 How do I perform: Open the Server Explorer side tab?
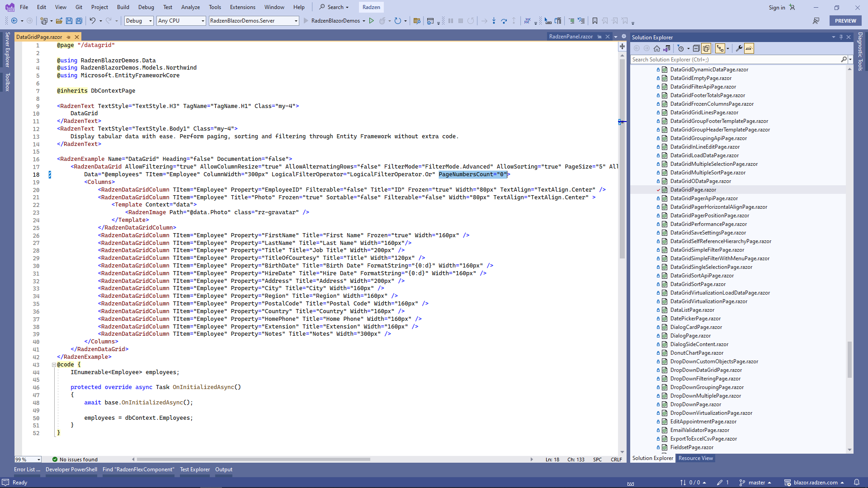[x=7, y=50]
